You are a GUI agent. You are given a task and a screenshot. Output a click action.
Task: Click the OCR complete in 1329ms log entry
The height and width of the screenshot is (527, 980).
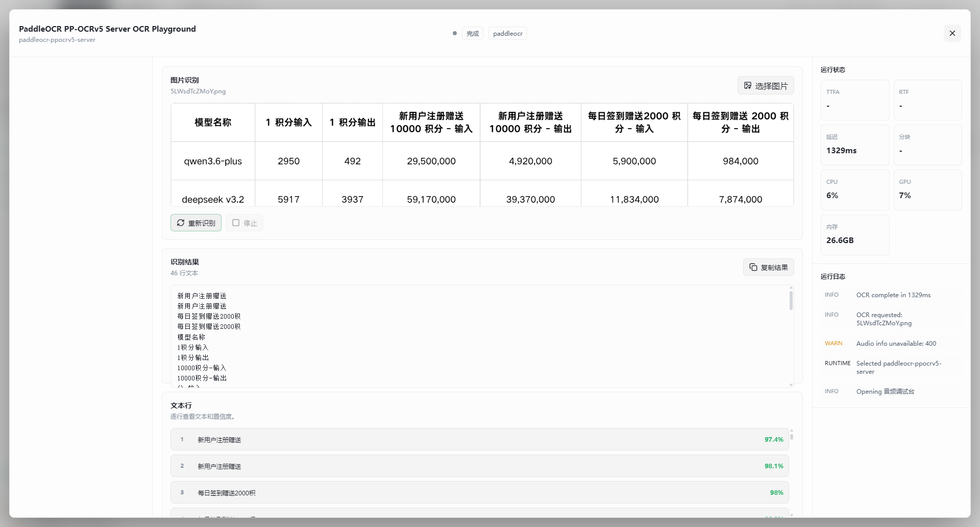tap(891, 295)
